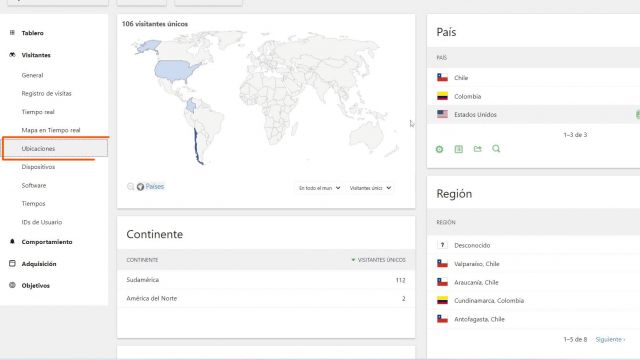Open País report settings cog icon
Viewport: 640px width, 360px height.
[x=440, y=149]
